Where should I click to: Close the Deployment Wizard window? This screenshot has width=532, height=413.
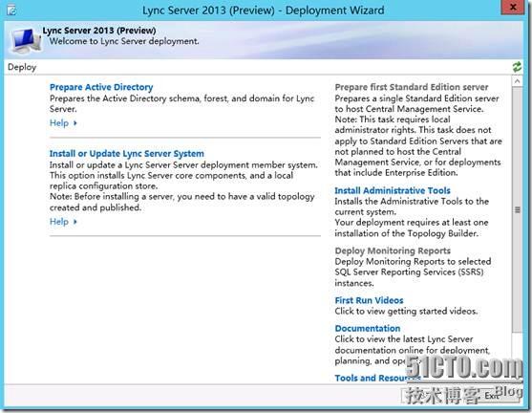click(x=513, y=7)
